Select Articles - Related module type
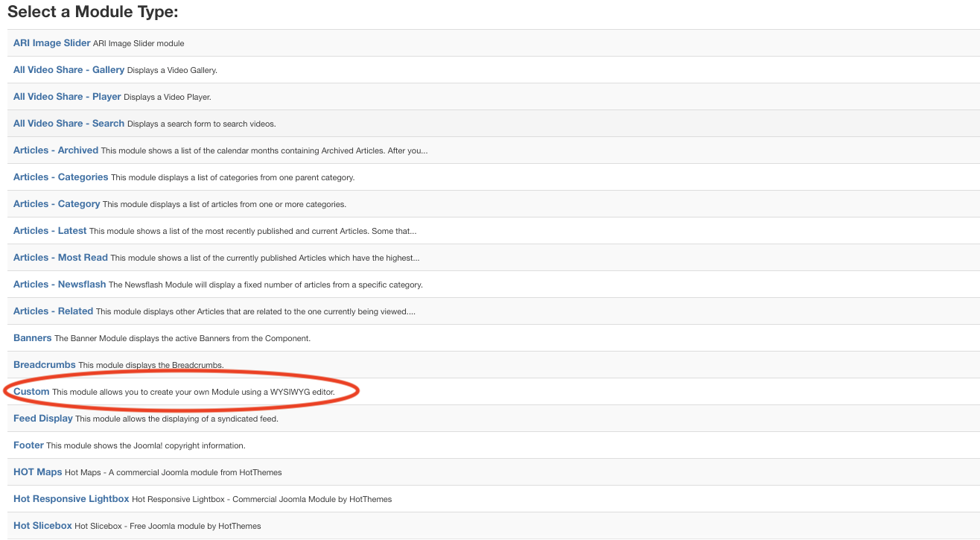 pyautogui.click(x=54, y=311)
